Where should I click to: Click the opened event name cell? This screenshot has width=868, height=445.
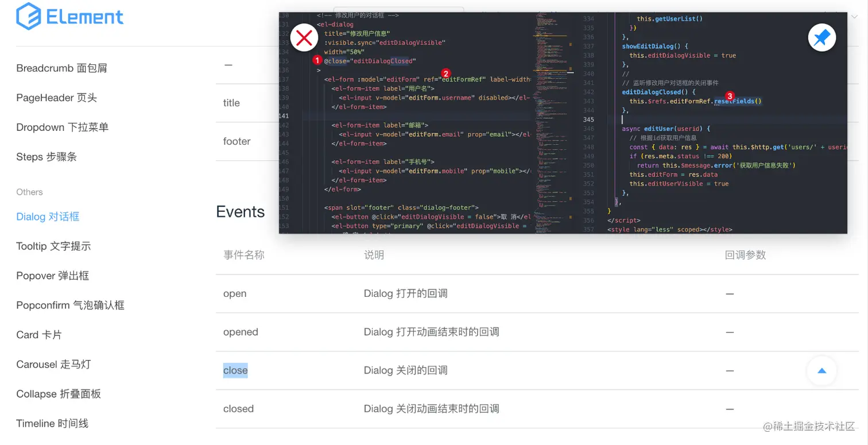pyautogui.click(x=241, y=332)
